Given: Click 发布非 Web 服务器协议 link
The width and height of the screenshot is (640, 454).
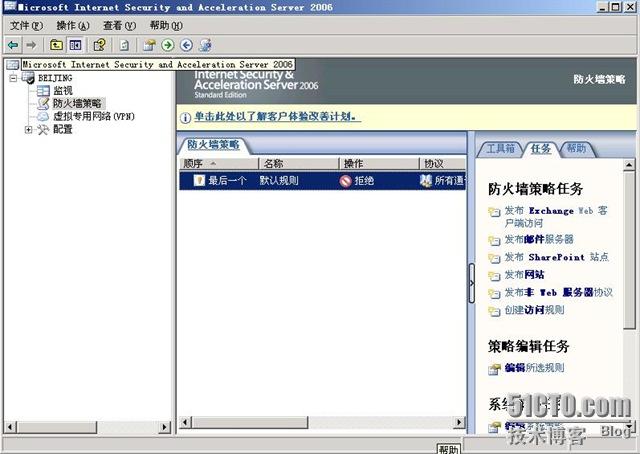Looking at the screenshot, I should [558, 292].
